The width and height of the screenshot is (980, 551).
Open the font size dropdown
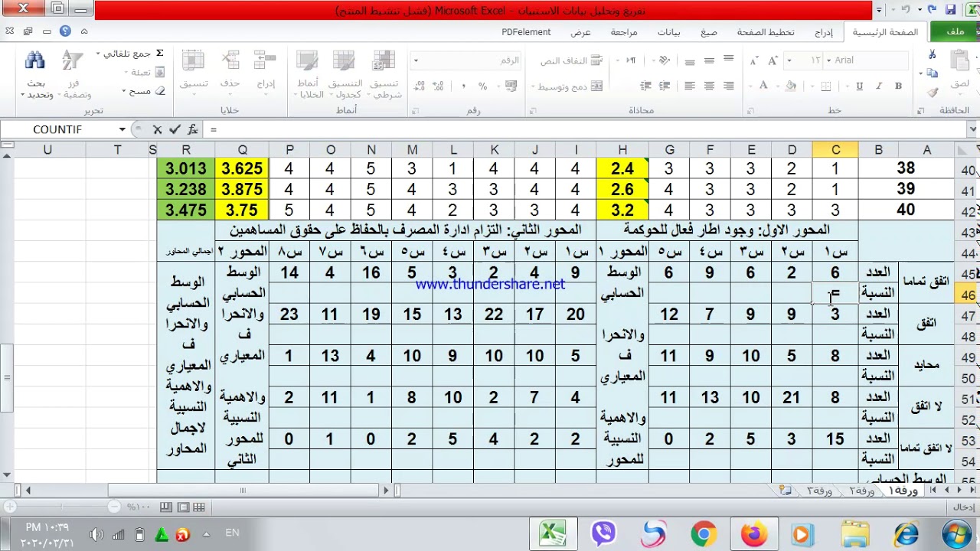pyautogui.click(x=789, y=60)
